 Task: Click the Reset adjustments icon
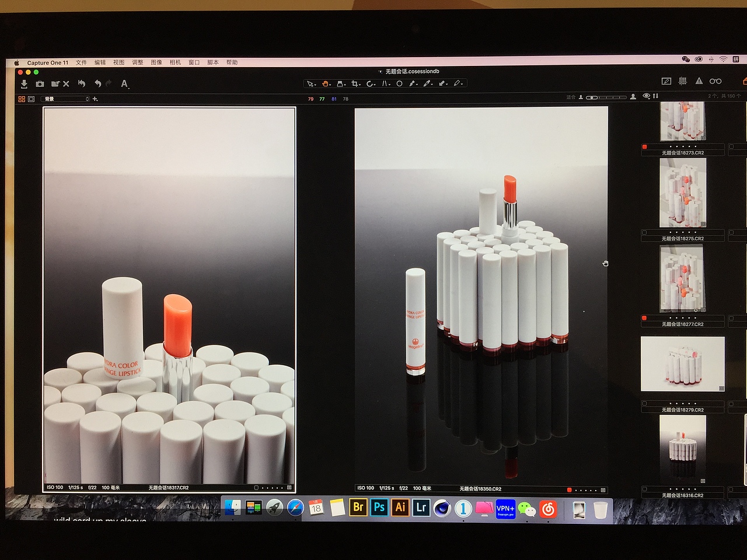[82, 83]
